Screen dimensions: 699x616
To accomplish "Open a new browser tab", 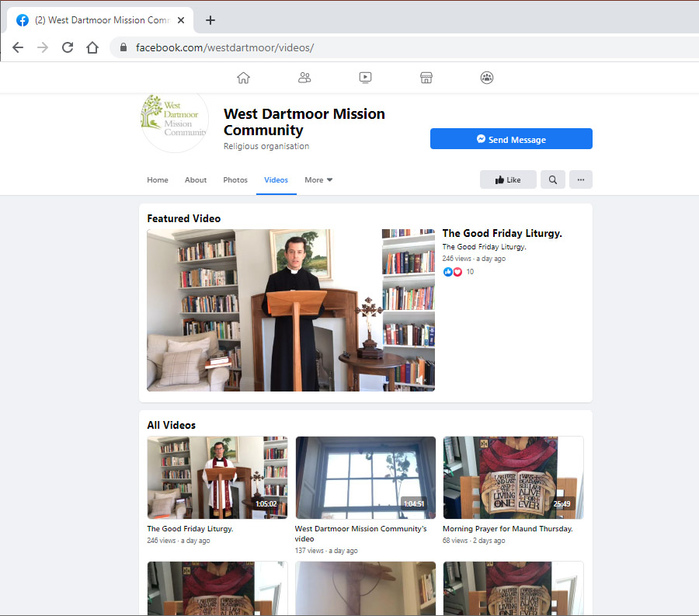I will 210,20.
